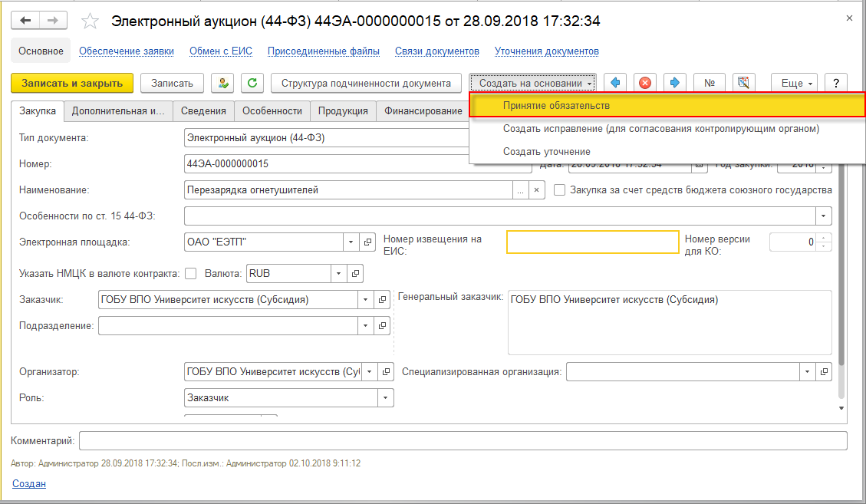Select Создать исправление menu item

coord(667,129)
